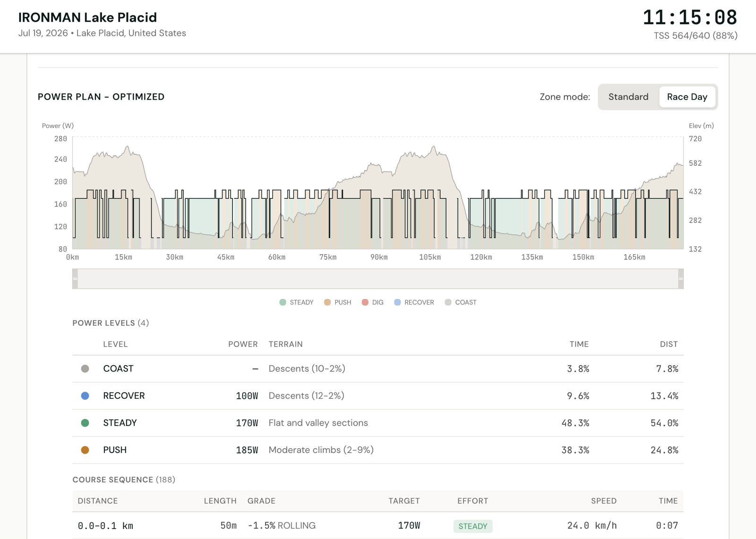
Task: Click the IRONMAN Lake Placid title
Action: click(x=87, y=17)
